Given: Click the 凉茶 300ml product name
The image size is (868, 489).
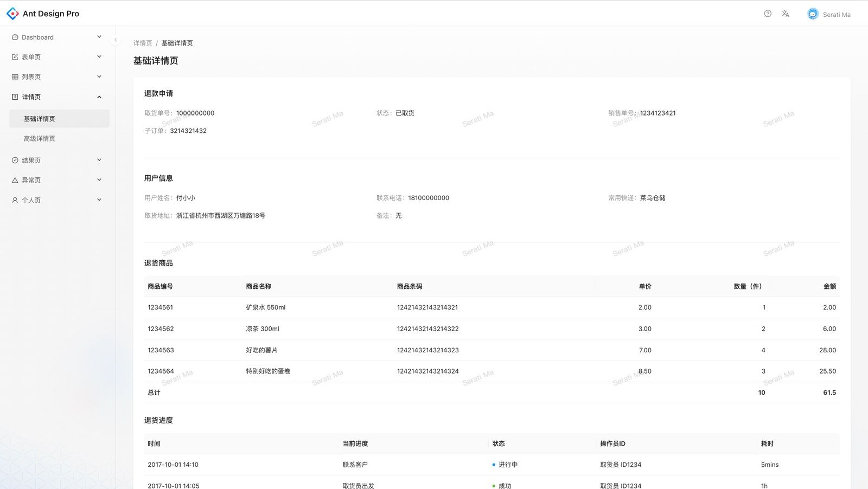Looking at the screenshot, I should coord(263,329).
